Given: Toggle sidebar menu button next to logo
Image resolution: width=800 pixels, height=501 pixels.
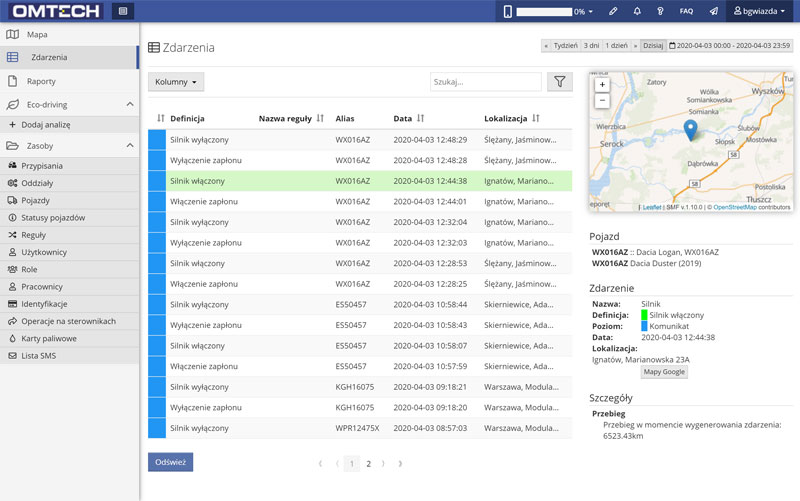Looking at the screenshot, I should pos(122,11).
